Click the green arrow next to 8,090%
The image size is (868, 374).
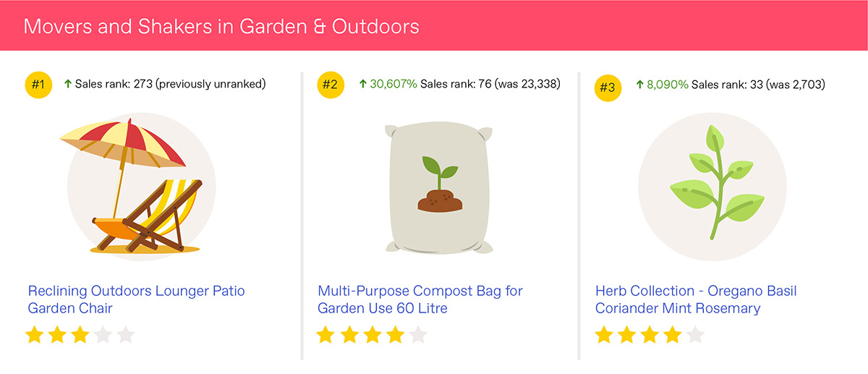(639, 85)
